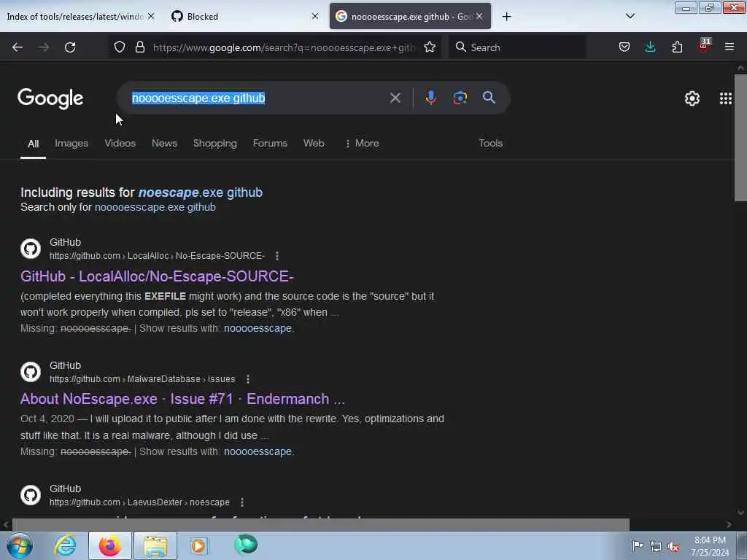Close the nooooesscape.exe github tab
Viewport: 747px width, 560px height.
(479, 16)
